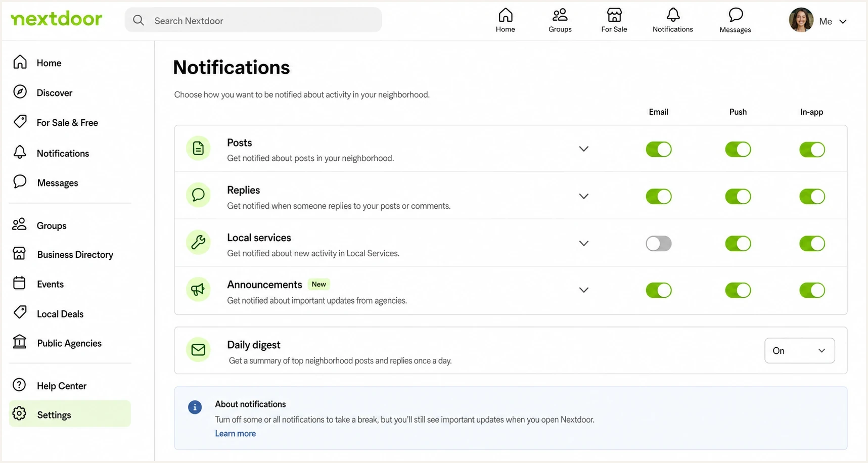
Task: Click the Announcements megaphone icon
Action: (x=198, y=290)
